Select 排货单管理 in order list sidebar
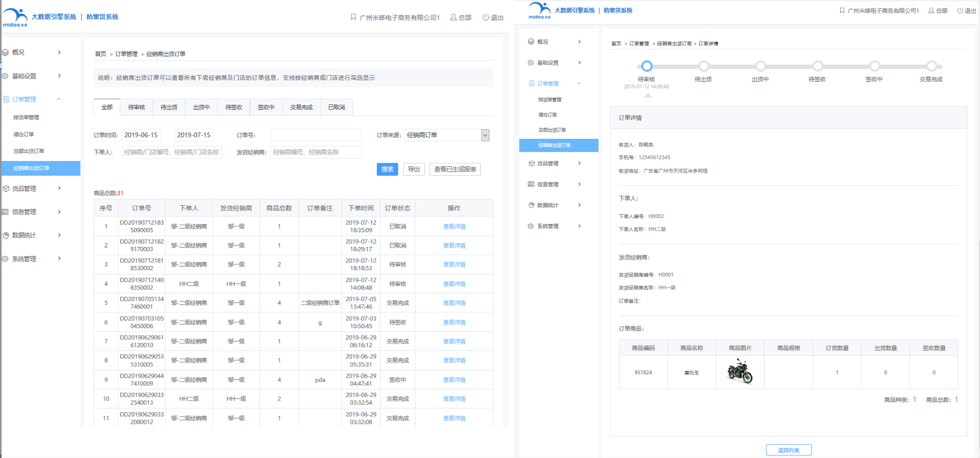 (x=26, y=118)
